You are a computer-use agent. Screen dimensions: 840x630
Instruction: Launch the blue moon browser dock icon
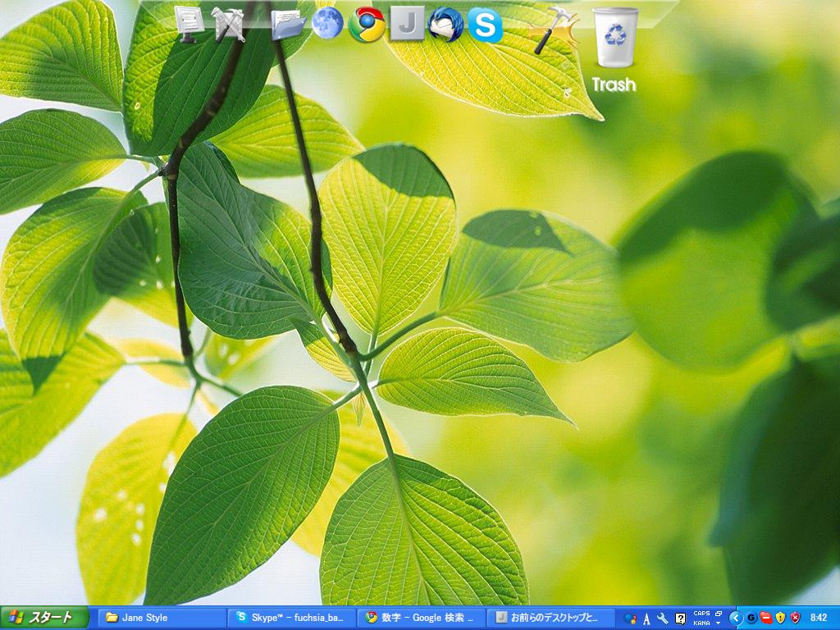(327, 24)
